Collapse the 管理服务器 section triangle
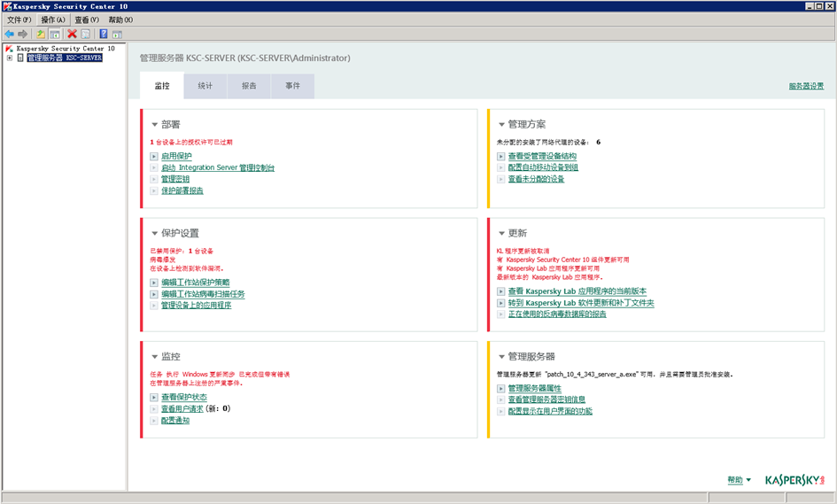 (501, 357)
